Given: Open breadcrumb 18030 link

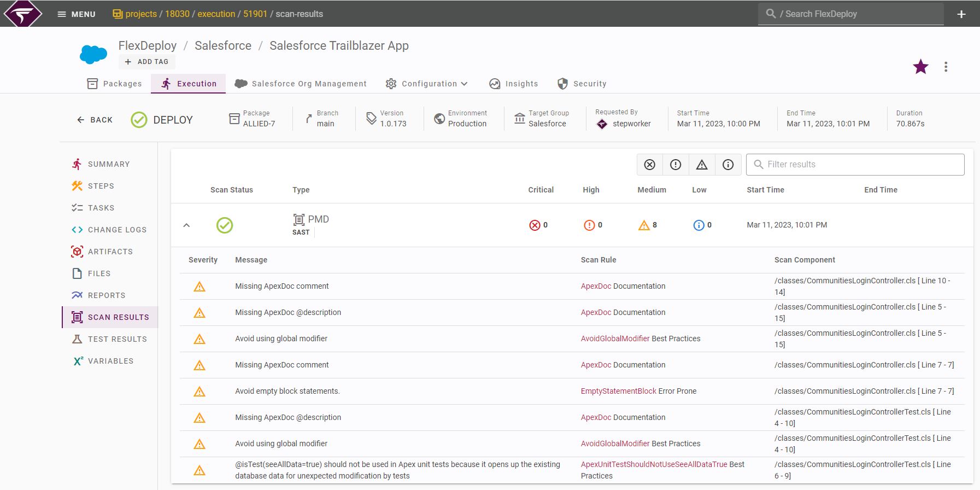Looking at the screenshot, I should tap(177, 14).
